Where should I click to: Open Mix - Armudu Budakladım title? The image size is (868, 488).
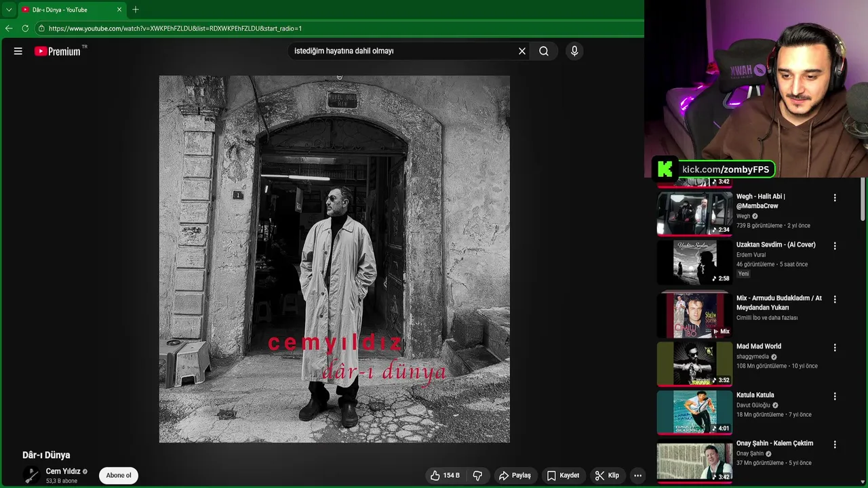779,303
